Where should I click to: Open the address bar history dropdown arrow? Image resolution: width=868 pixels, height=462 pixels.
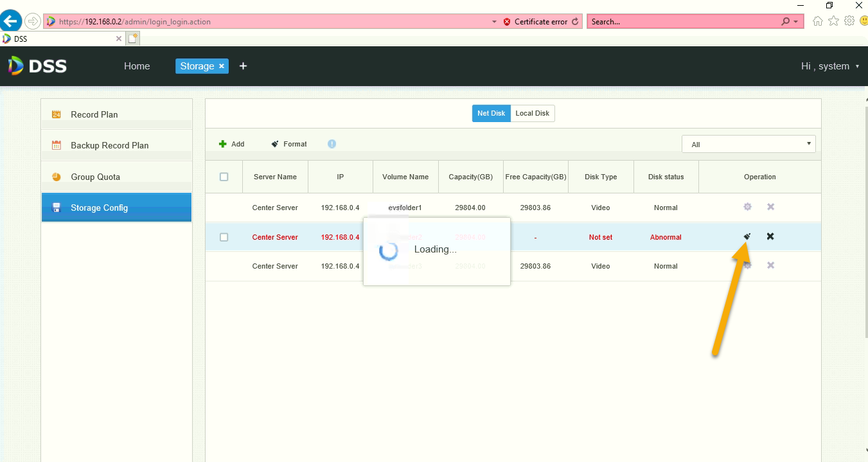[494, 22]
